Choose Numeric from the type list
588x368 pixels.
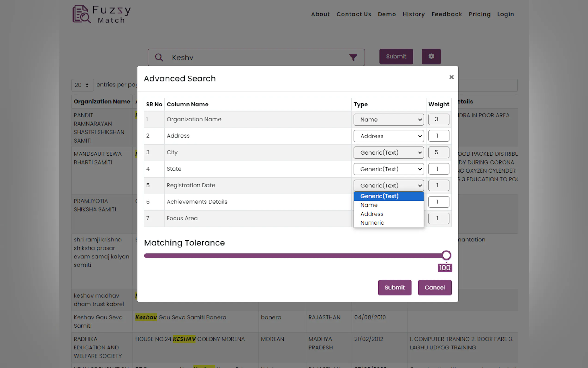pyautogui.click(x=372, y=223)
